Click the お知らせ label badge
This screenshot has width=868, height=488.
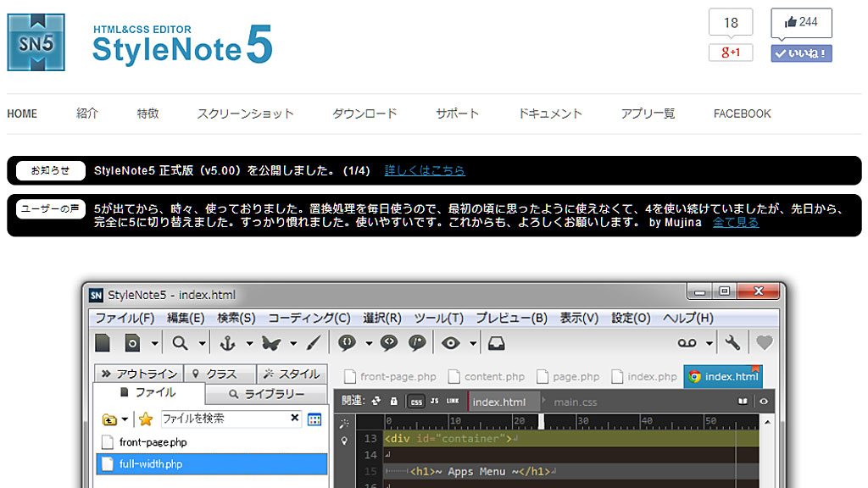click(x=50, y=170)
